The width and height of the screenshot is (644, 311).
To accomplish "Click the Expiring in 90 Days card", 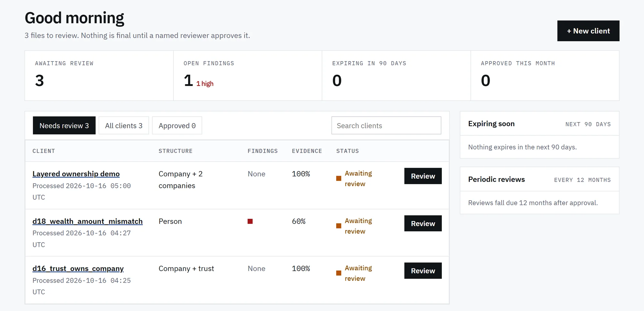I will pyautogui.click(x=396, y=75).
